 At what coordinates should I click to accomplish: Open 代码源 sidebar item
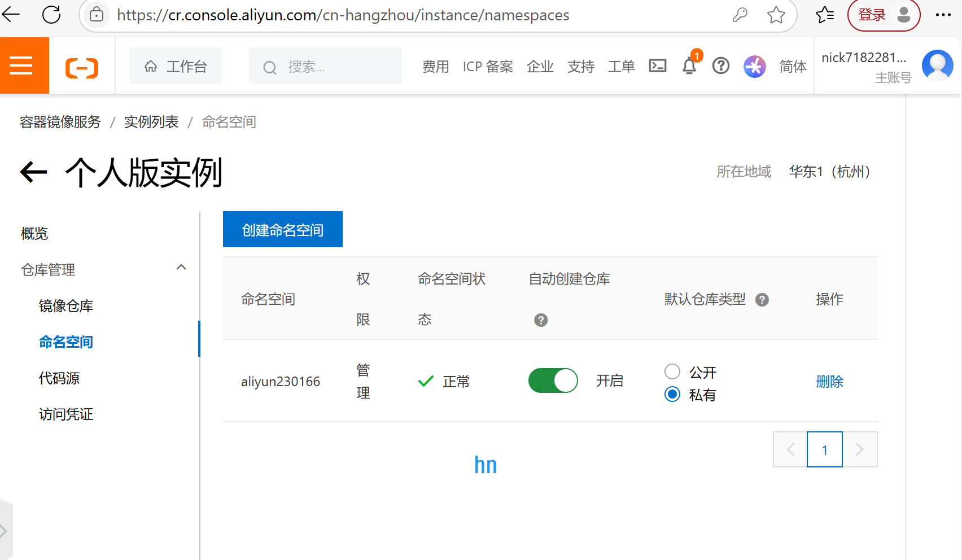(x=59, y=378)
